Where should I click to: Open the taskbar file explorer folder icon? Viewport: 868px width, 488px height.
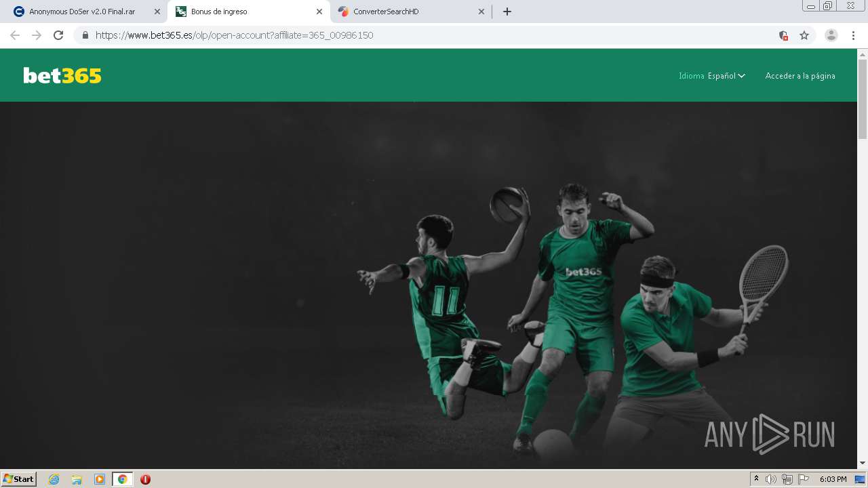click(77, 479)
